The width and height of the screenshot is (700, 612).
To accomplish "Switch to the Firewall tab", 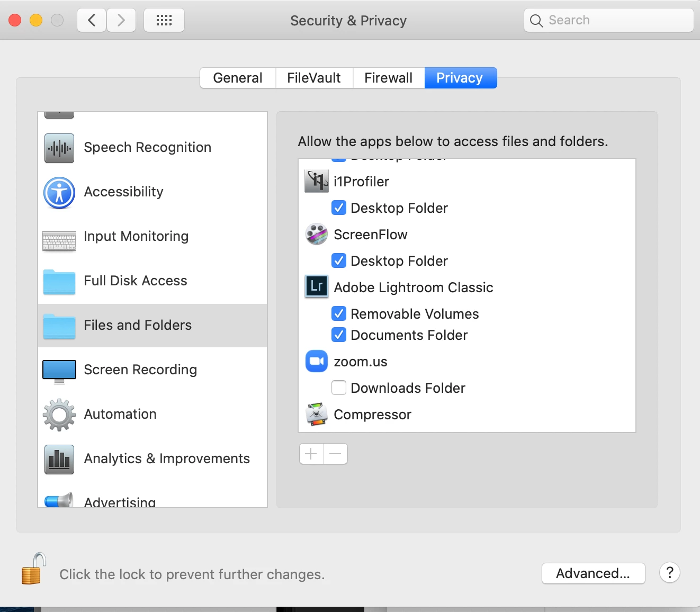I will (389, 78).
